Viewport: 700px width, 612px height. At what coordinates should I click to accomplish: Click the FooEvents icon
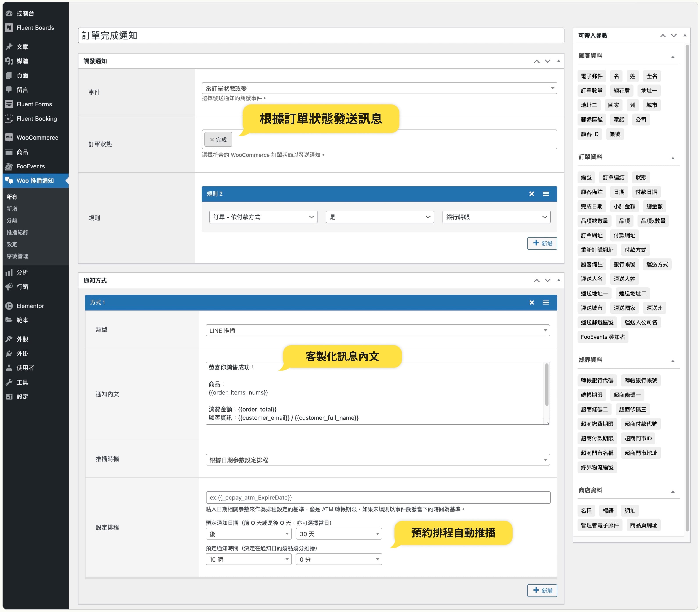pyautogui.click(x=9, y=166)
